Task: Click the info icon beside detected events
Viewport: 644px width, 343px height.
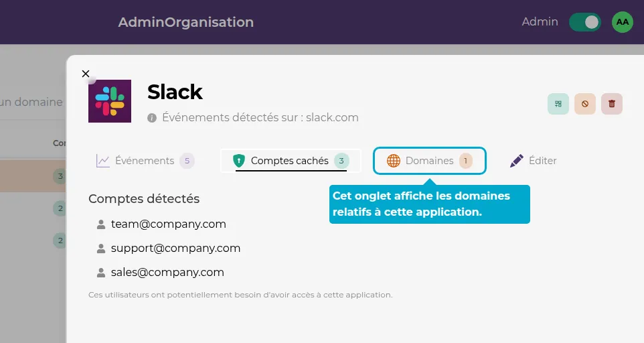Action: [x=153, y=118]
